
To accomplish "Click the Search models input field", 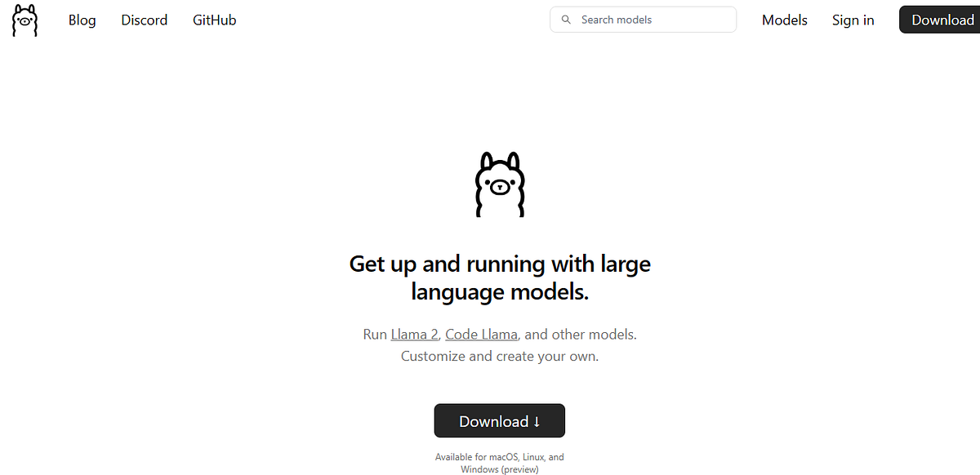I will (643, 19).
